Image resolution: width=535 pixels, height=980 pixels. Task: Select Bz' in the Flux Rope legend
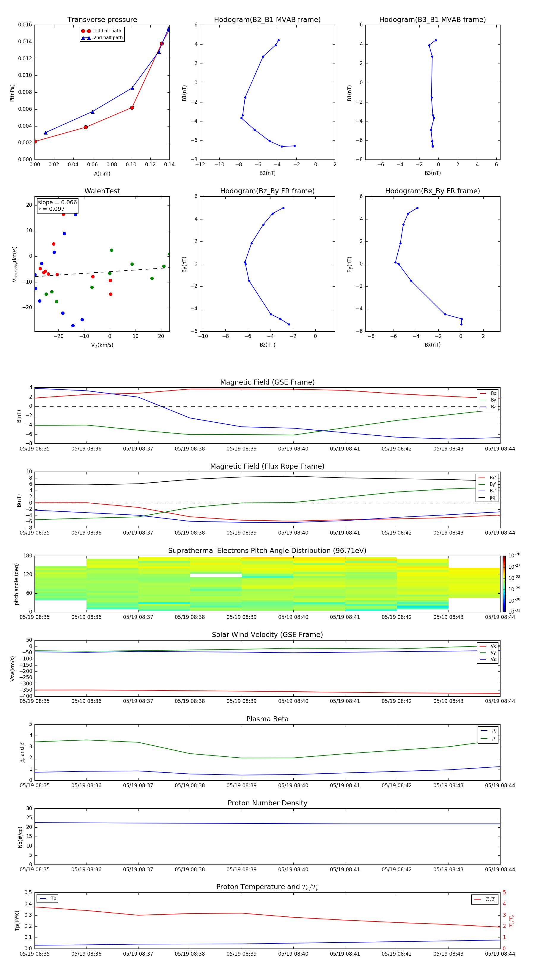[487, 491]
